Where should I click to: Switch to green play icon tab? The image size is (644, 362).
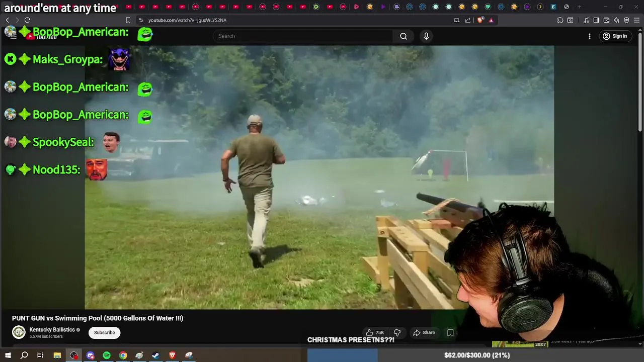click(316, 7)
